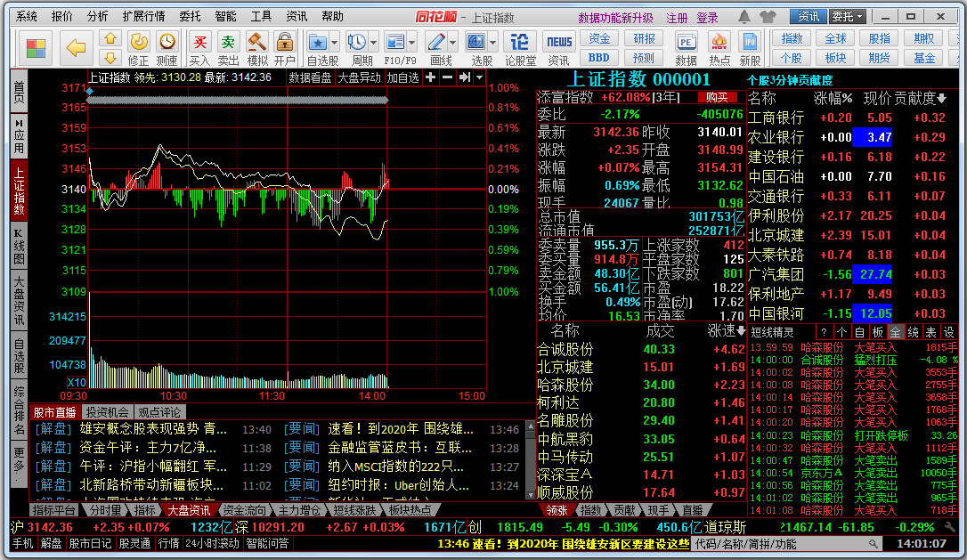Open the F10/F9 info icon
The width and height of the screenshot is (967, 560).
394,42
